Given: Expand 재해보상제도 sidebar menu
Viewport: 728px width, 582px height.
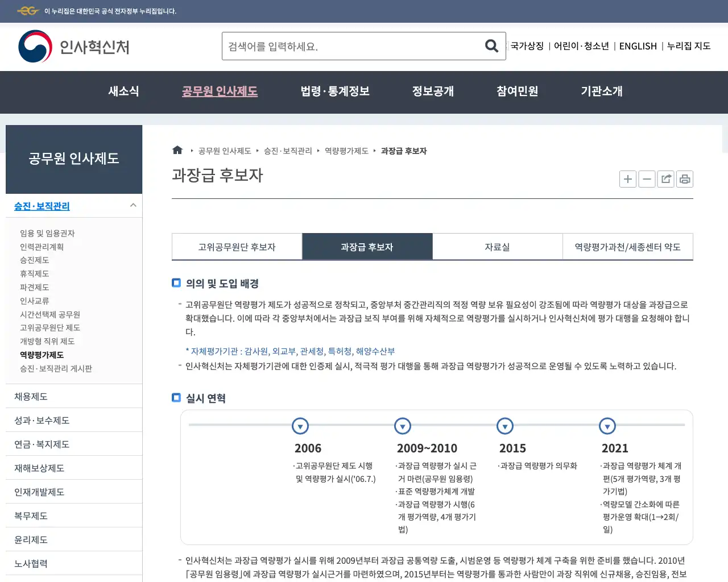Looking at the screenshot, I should (x=74, y=468).
